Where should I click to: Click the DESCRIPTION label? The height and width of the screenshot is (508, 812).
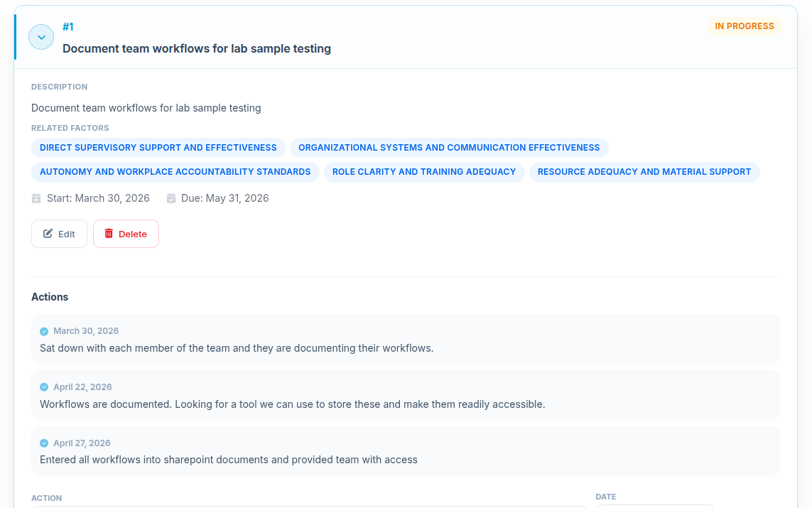(x=60, y=87)
